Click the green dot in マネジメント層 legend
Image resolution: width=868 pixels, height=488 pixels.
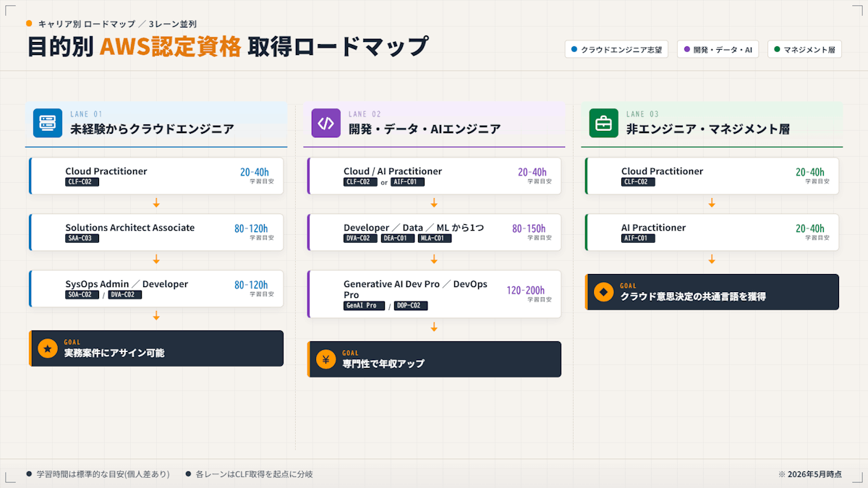tap(777, 50)
